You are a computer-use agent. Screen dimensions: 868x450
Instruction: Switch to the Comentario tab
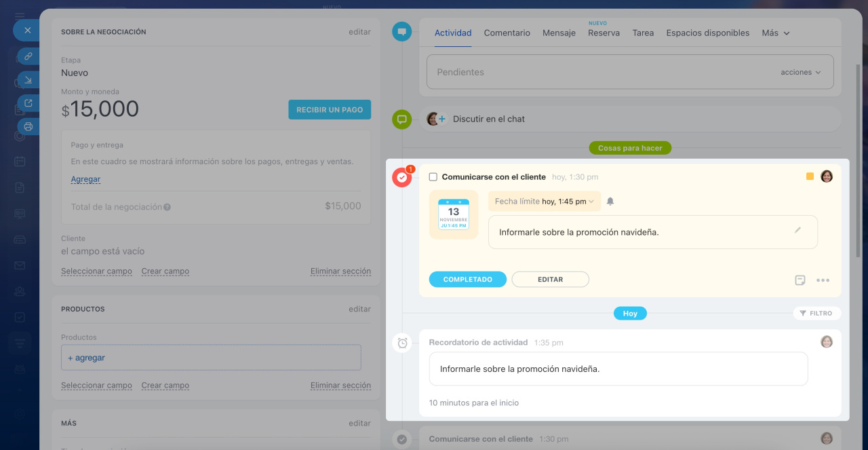pyautogui.click(x=507, y=33)
